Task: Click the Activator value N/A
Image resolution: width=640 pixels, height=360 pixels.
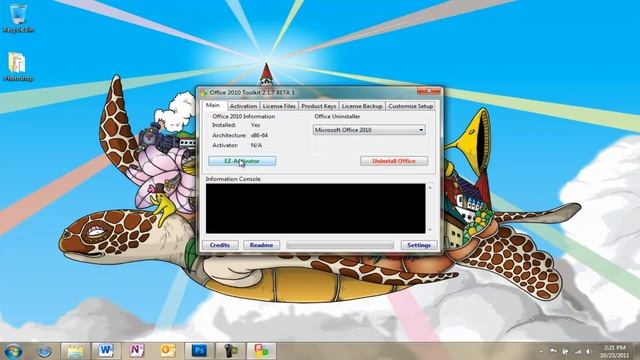Action: tap(256, 145)
